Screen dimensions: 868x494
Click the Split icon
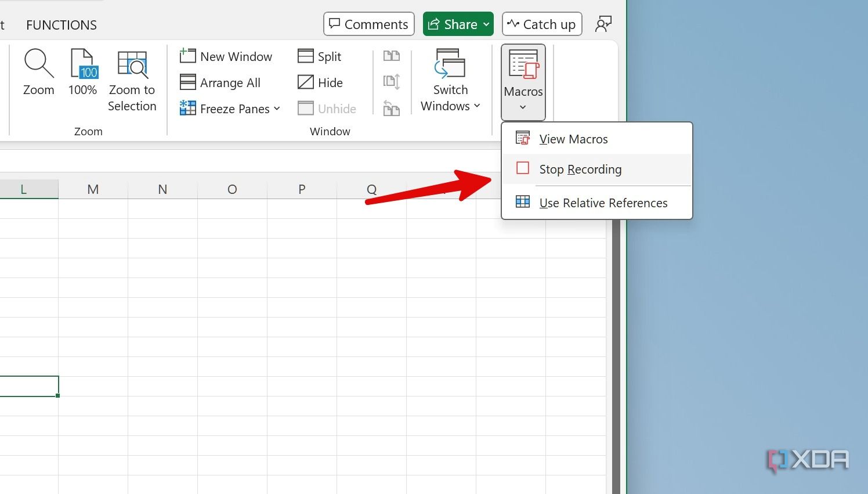[320, 56]
